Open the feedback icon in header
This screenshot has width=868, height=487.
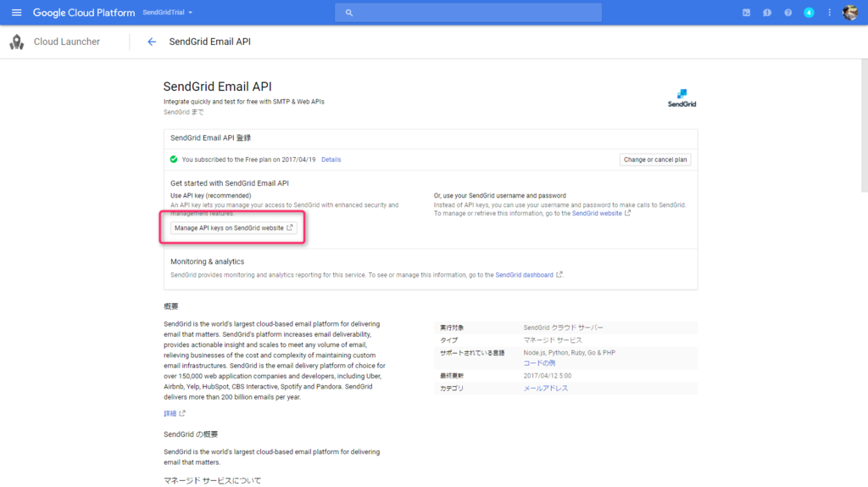pos(766,12)
